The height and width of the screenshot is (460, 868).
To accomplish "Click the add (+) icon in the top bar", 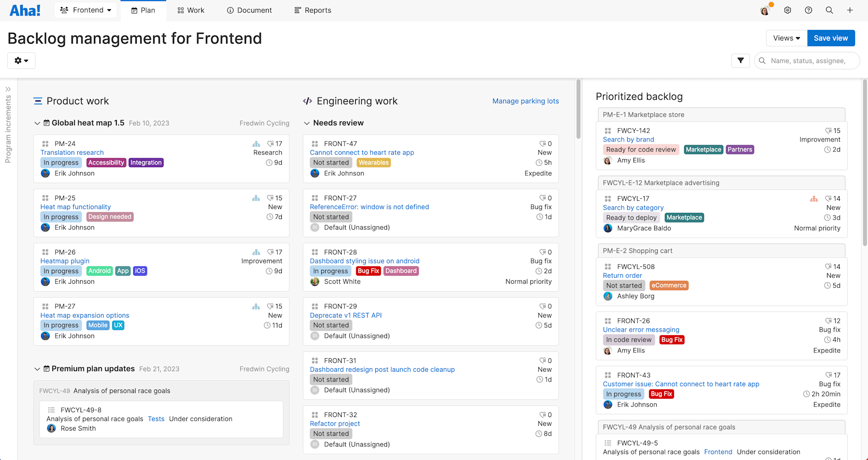I will 850,10.
